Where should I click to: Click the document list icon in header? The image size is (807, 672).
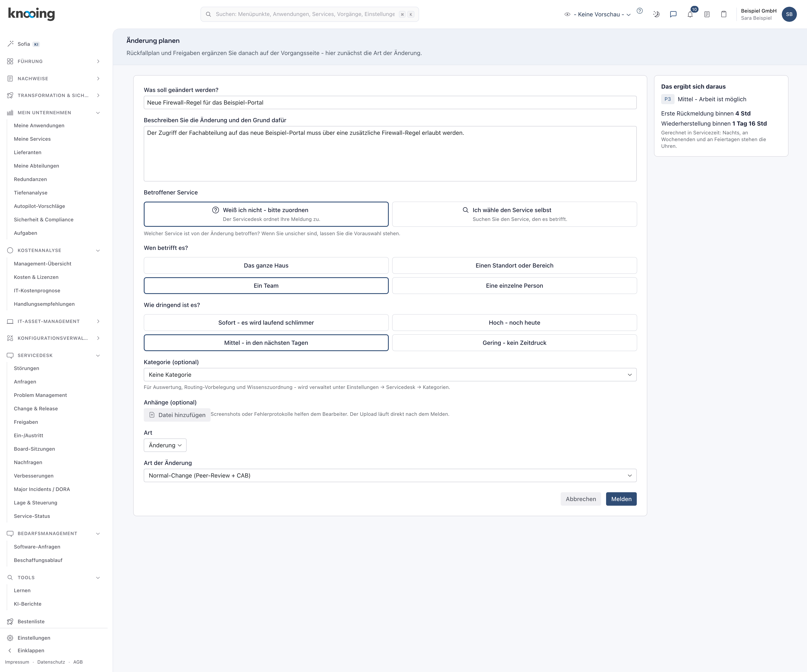coord(707,14)
